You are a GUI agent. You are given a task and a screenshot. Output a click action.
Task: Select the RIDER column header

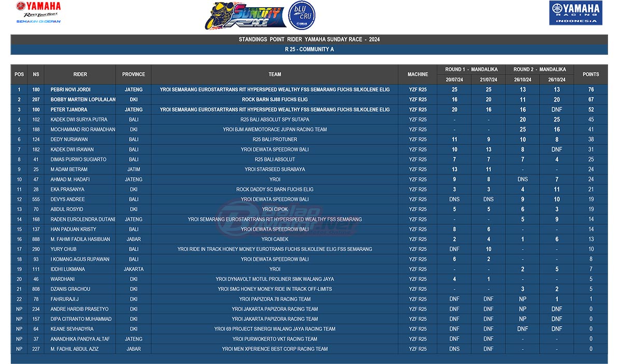pyautogui.click(x=80, y=75)
